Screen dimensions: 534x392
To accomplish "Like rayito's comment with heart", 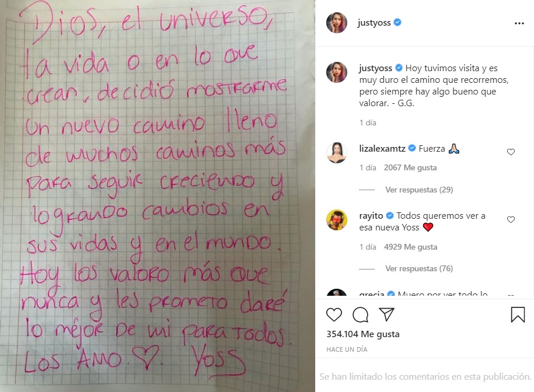I will (511, 220).
